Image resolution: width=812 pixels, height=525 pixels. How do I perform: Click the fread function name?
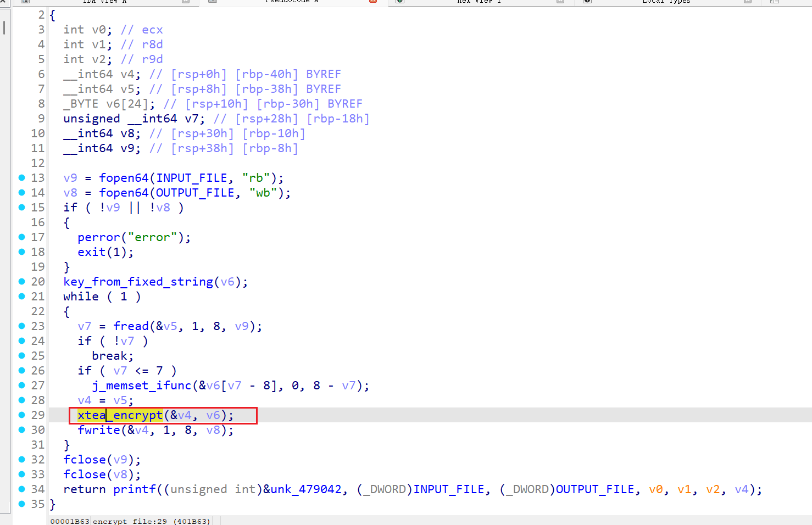(131, 326)
